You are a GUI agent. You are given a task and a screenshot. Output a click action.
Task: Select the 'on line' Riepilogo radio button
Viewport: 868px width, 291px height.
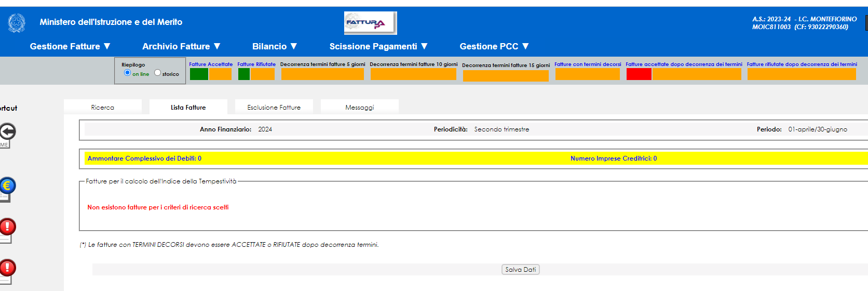(x=127, y=73)
